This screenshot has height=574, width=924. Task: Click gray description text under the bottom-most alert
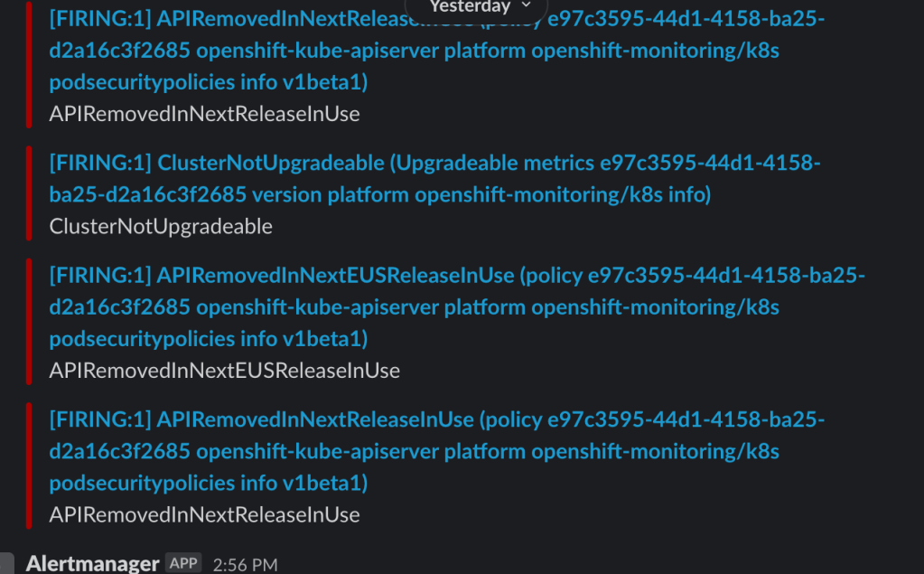[204, 515]
